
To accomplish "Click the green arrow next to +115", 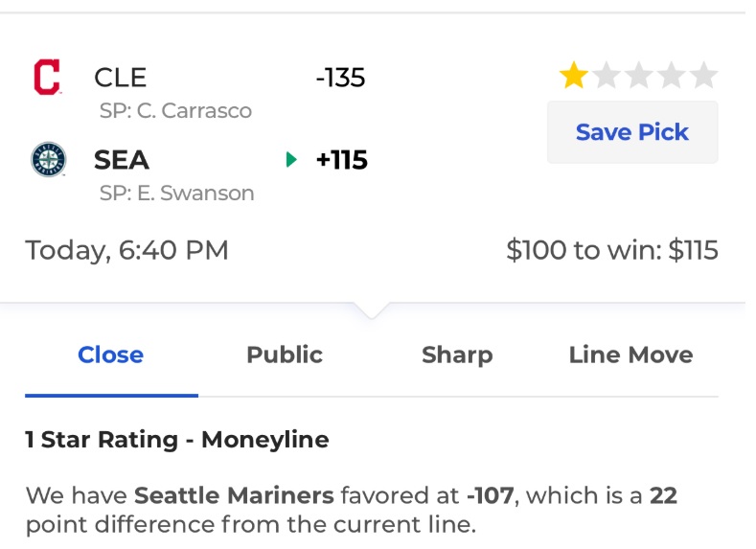I will [x=290, y=160].
